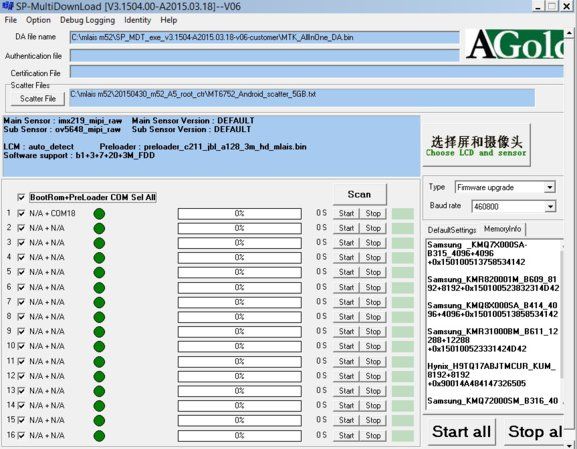The width and height of the screenshot is (577, 449).
Task: Click the green status circle on row 12
Action: coord(99,376)
